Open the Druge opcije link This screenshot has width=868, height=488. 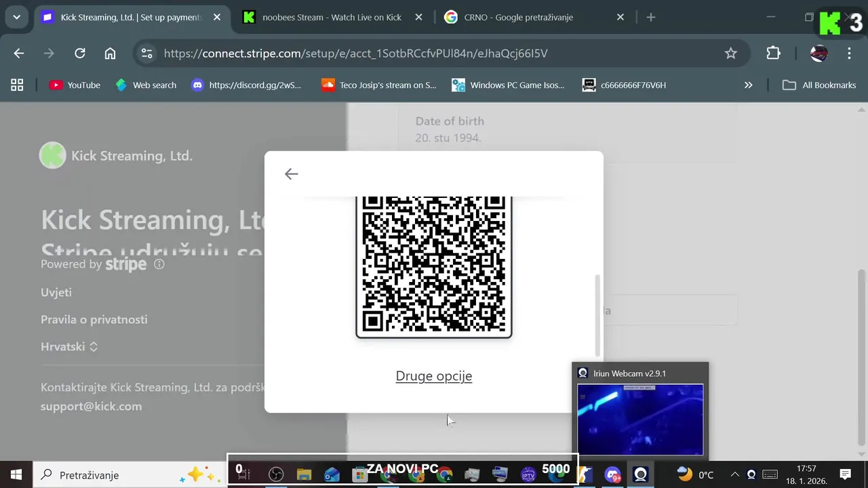(434, 376)
